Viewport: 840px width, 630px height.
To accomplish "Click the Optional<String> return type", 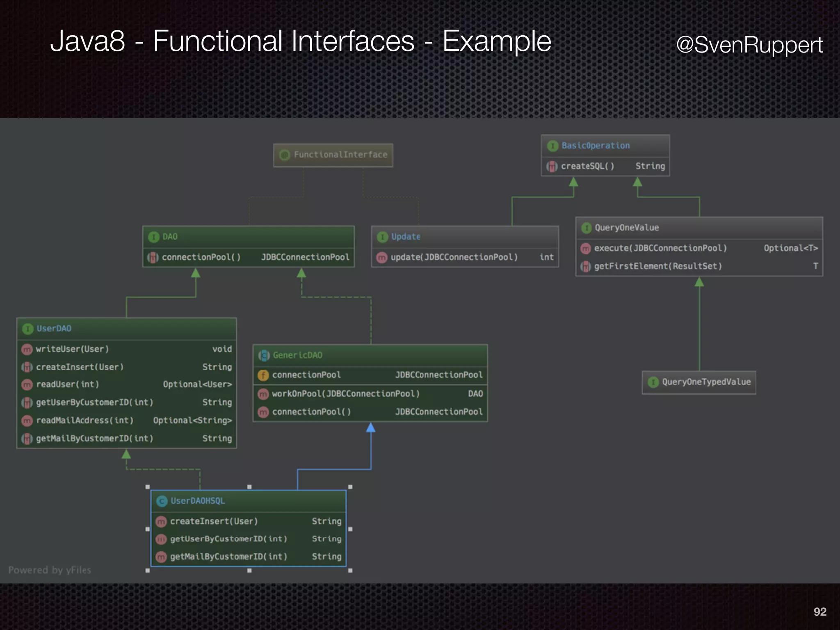I will [x=192, y=420].
